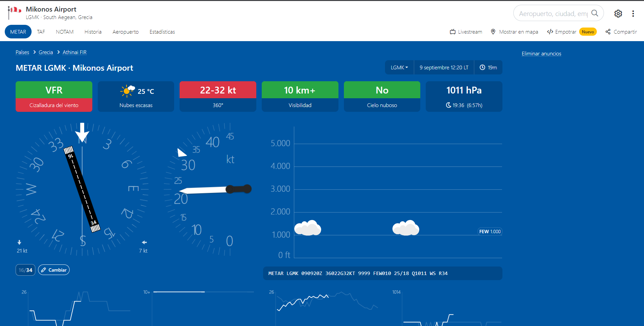644x326 pixels.
Task: Click the map pin icon
Action: click(x=493, y=32)
